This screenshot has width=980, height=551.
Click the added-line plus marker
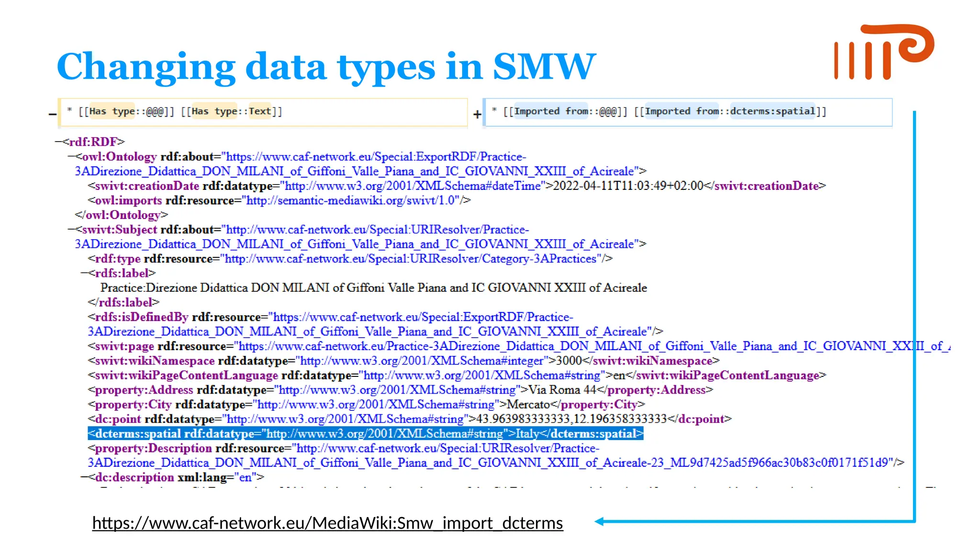477,114
